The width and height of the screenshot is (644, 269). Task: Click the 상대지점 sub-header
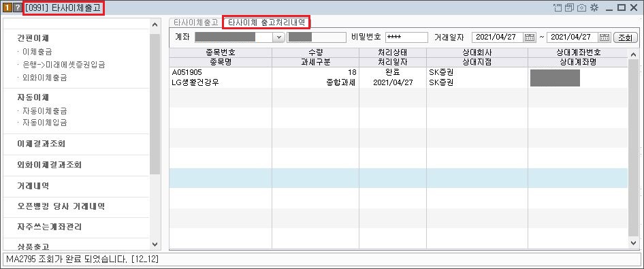[x=477, y=63]
